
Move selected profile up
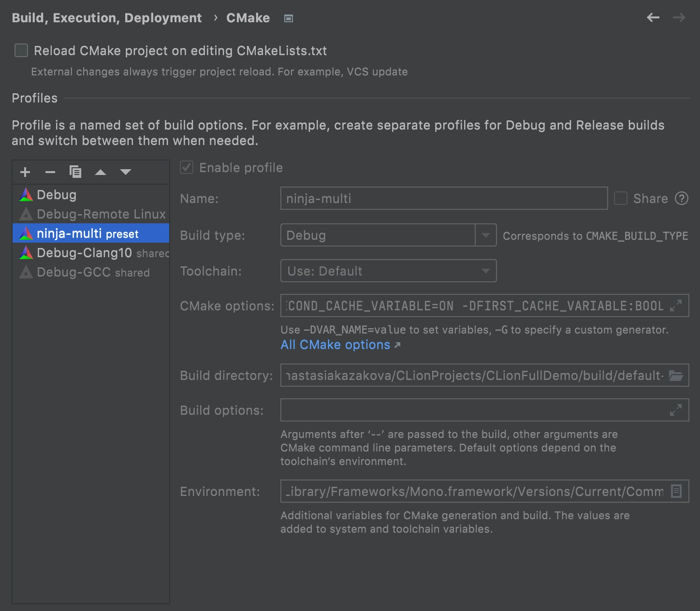pyautogui.click(x=101, y=172)
